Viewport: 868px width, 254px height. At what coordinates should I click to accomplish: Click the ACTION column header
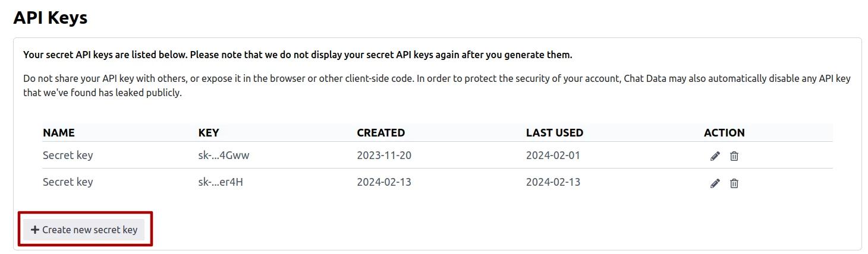coord(724,132)
